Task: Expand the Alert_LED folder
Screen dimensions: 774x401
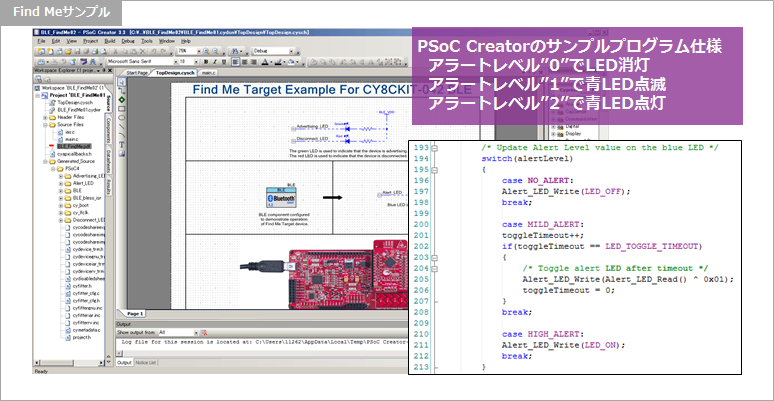Action: (61, 183)
